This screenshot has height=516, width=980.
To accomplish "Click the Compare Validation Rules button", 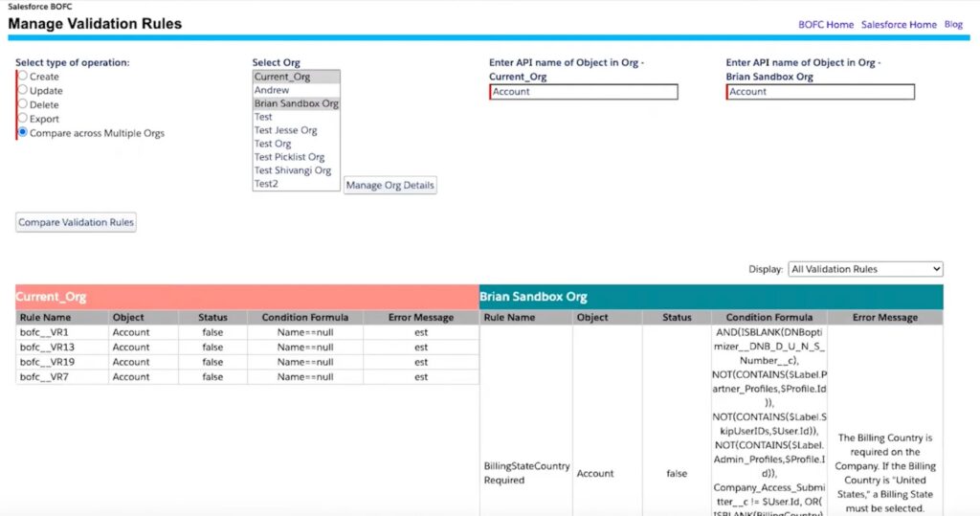I will click(76, 222).
